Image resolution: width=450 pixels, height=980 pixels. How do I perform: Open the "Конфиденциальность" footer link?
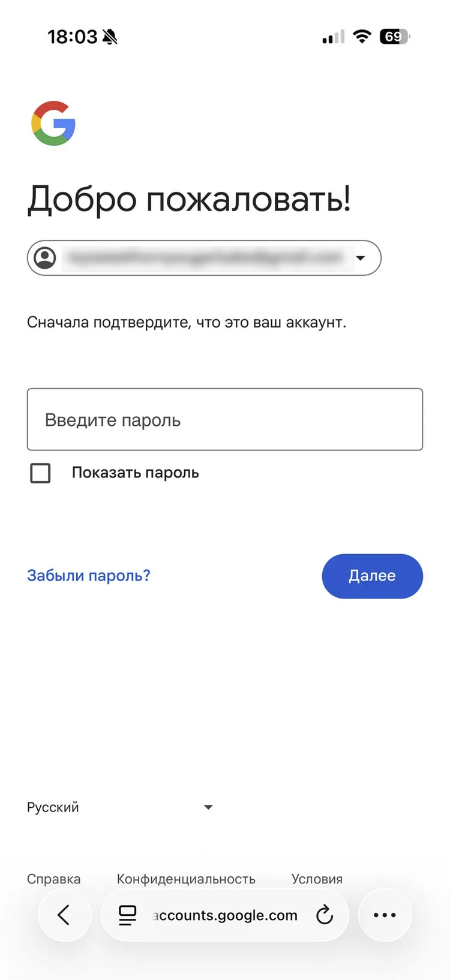(186, 879)
